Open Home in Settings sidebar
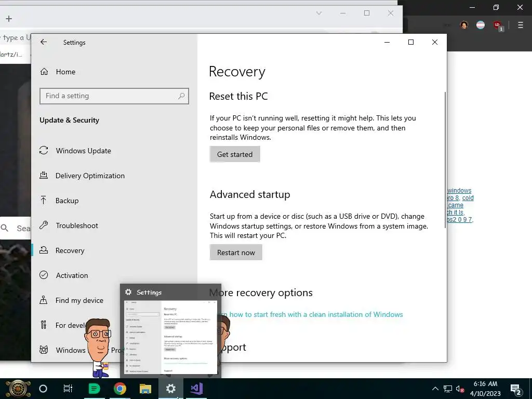Viewport: 532px width, 399px height. [65, 72]
